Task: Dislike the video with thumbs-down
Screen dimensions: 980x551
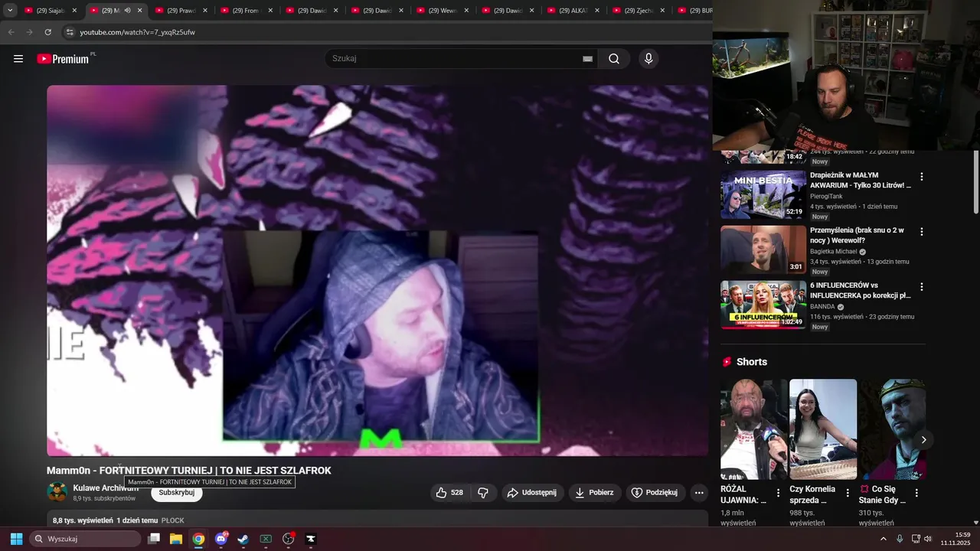Action: pos(483,493)
